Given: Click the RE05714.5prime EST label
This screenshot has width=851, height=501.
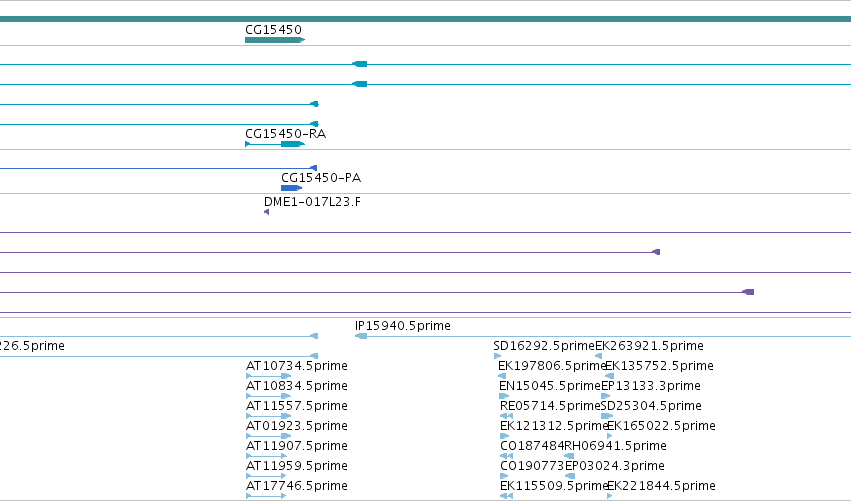Looking at the screenshot, I should [550, 406].
